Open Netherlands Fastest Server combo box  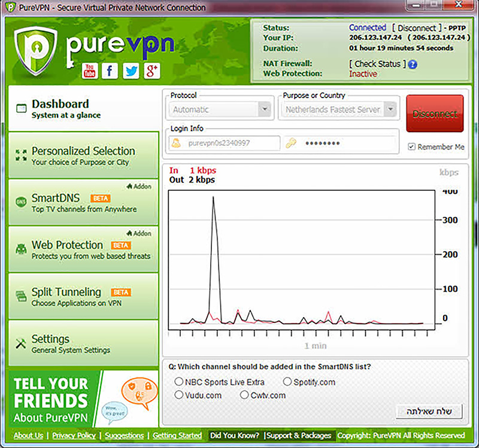(x=338, y=109)
